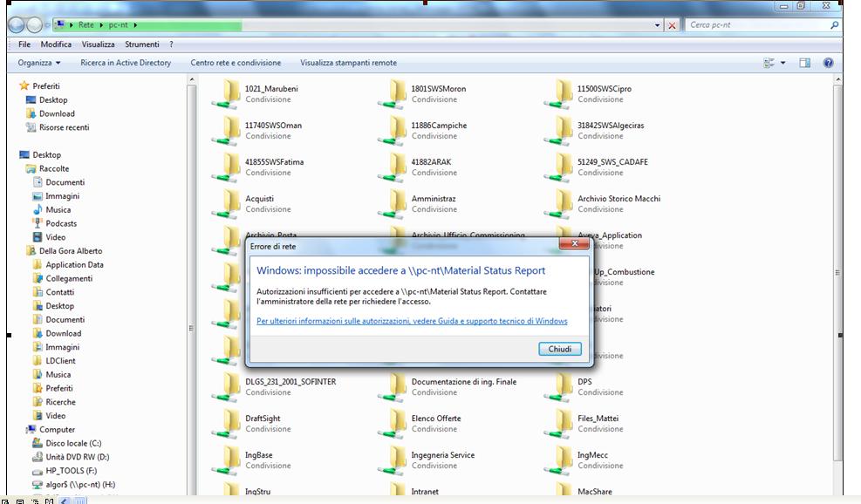Open the Strumenti menu
This screenshot has width=861, height=504.
coord(141,44)
